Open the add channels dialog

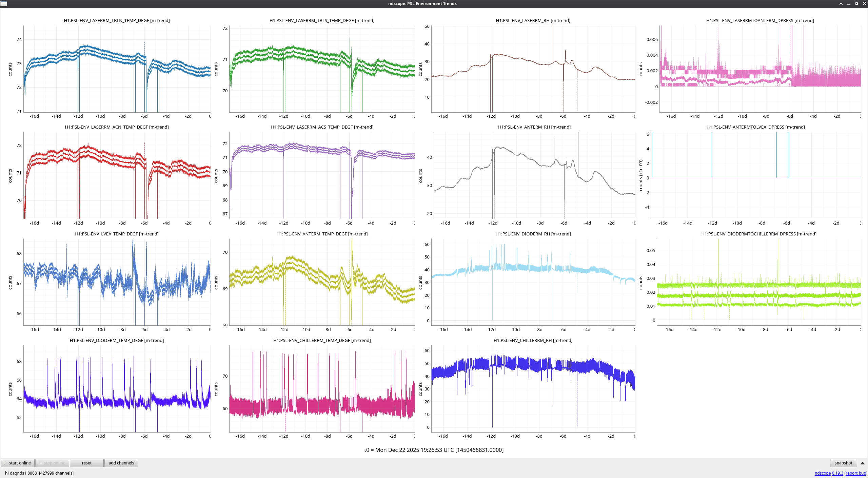121,463
